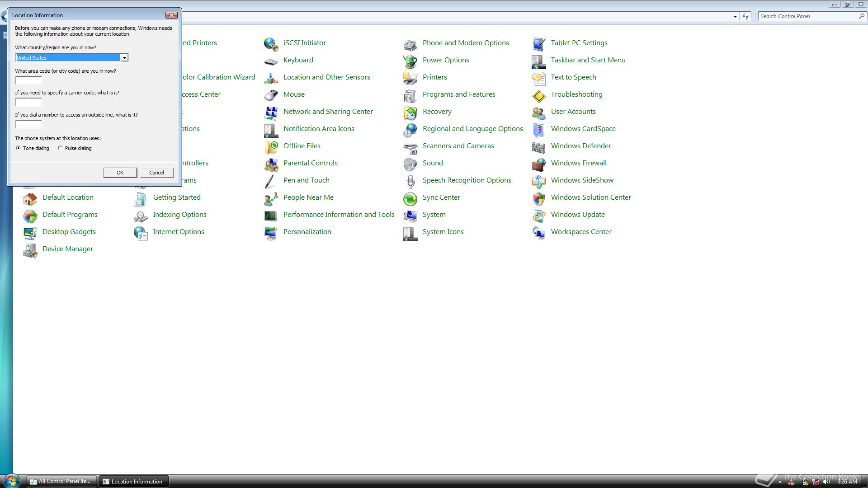868x488 pixels.
Task: Open the Printers icon
Action: point(410,78)
